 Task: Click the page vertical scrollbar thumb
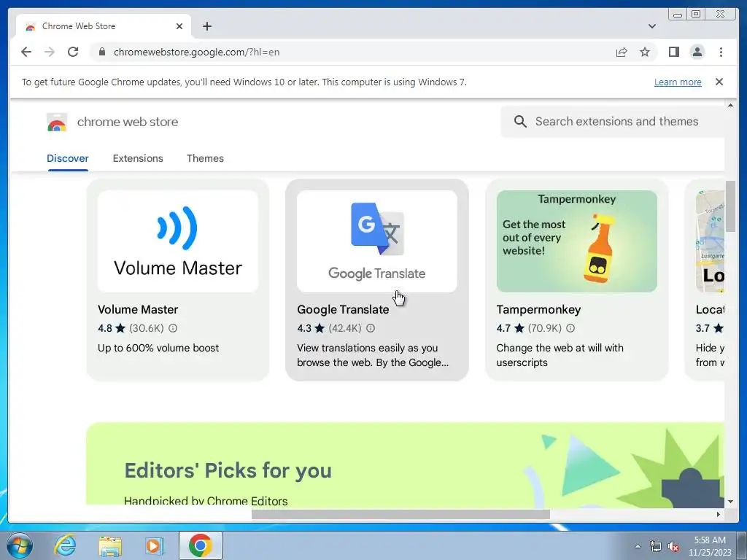(730, 206)
